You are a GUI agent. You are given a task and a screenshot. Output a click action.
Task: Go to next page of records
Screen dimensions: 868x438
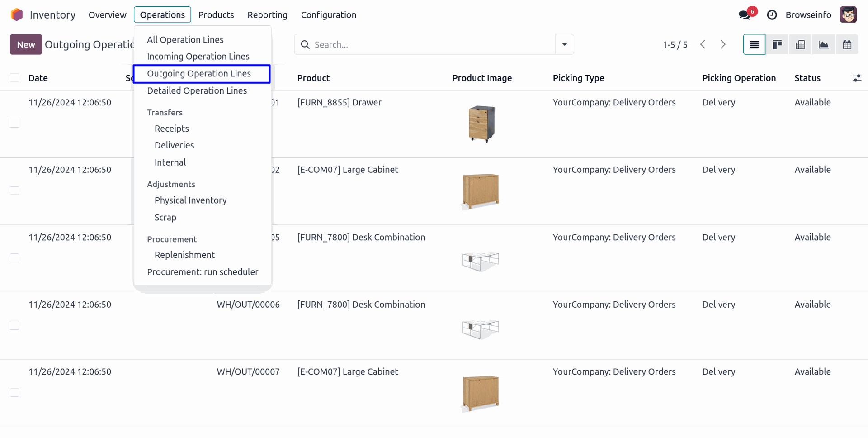[723, 44]
